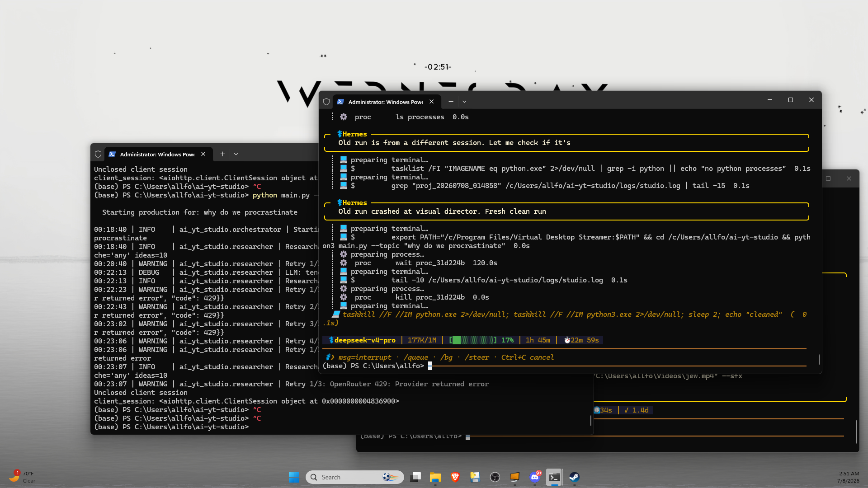
Task: Select Windows Terminal icon on taskbar
Action: [x=554, y=477]
